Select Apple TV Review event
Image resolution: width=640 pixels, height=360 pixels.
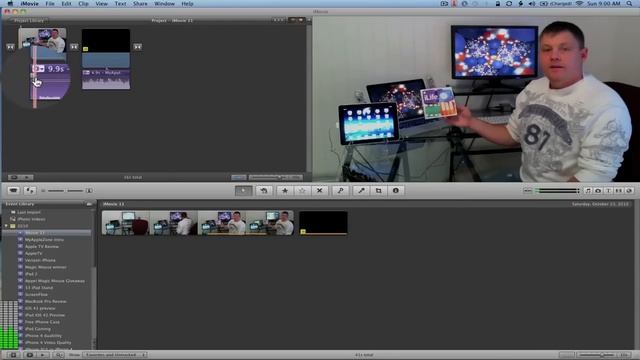(x=42, y=247)
